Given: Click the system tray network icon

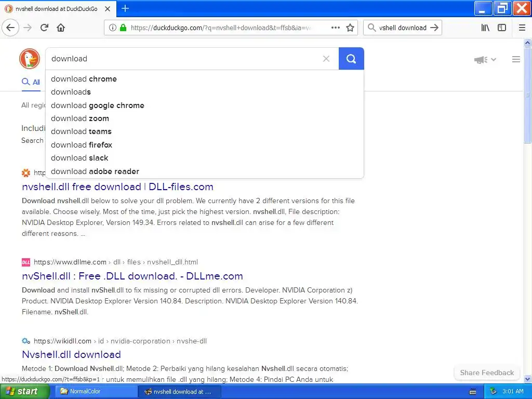Looking at the screenshot, I should 494,392.
